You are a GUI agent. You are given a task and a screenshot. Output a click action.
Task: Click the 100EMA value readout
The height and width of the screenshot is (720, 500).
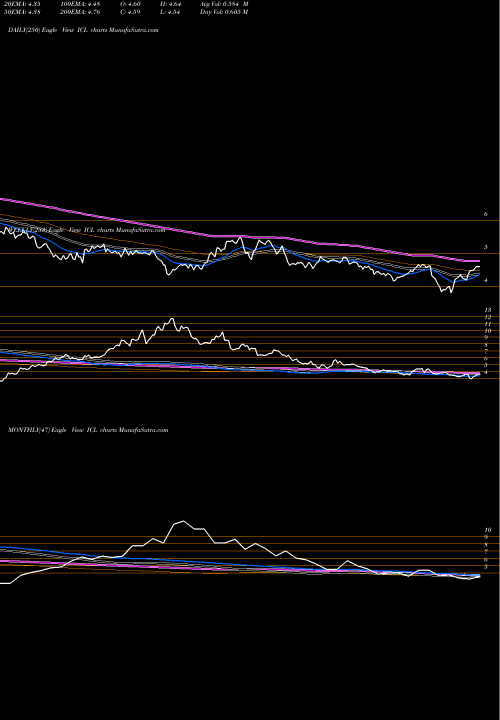pyautogui.click(x=80, y=4)
